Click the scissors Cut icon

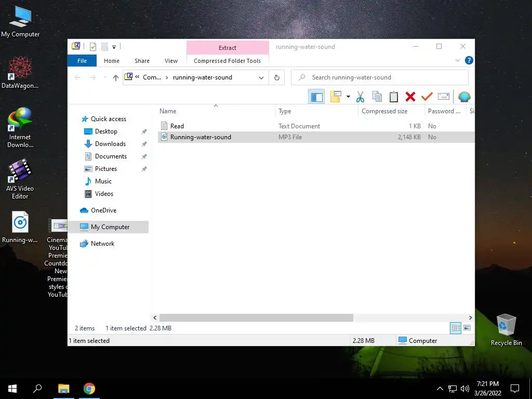click(360, 97)
